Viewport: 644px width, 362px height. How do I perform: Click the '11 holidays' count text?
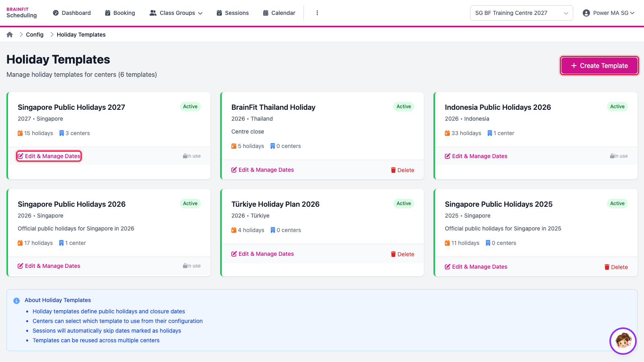(465, 243)
